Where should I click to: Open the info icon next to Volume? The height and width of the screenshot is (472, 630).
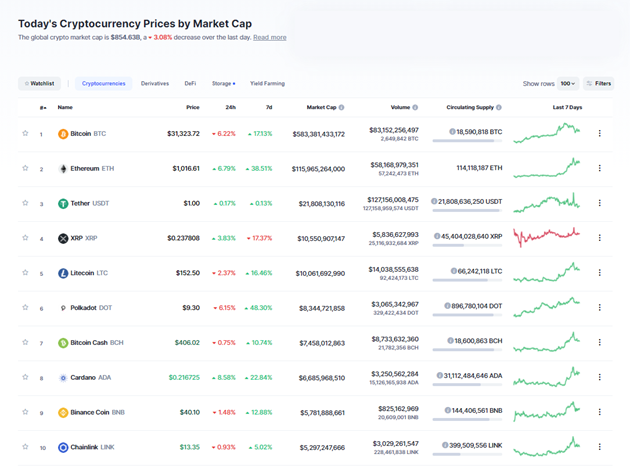pyautogui.click(x=415, y=107)
